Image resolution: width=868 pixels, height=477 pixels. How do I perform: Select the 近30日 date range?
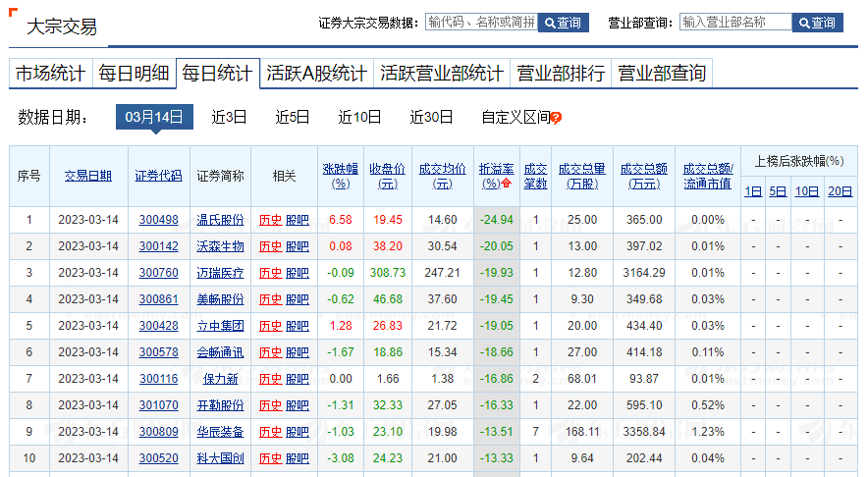point(431,117)
